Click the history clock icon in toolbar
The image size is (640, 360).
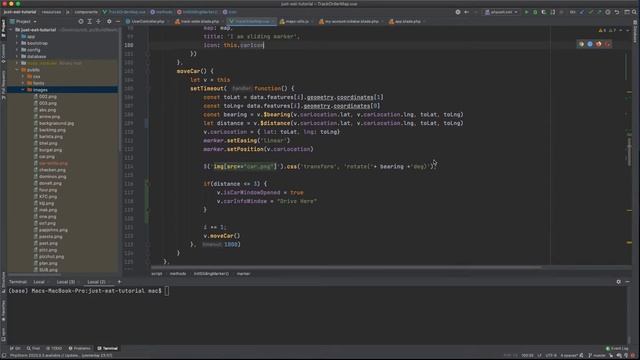(x=608, y=12)
